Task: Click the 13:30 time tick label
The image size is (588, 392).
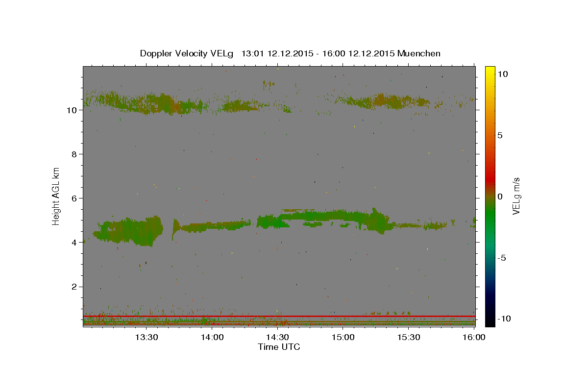Action: pyautogui.click(x=147, y=338)
